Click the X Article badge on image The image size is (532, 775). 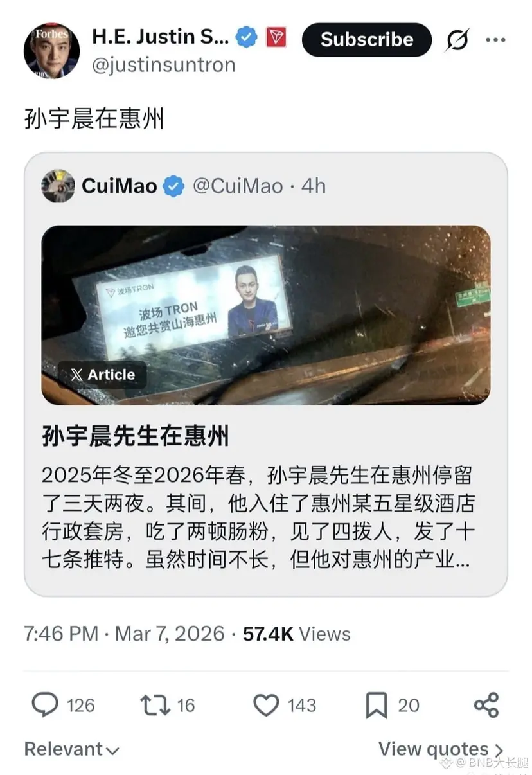coord(102,375)
